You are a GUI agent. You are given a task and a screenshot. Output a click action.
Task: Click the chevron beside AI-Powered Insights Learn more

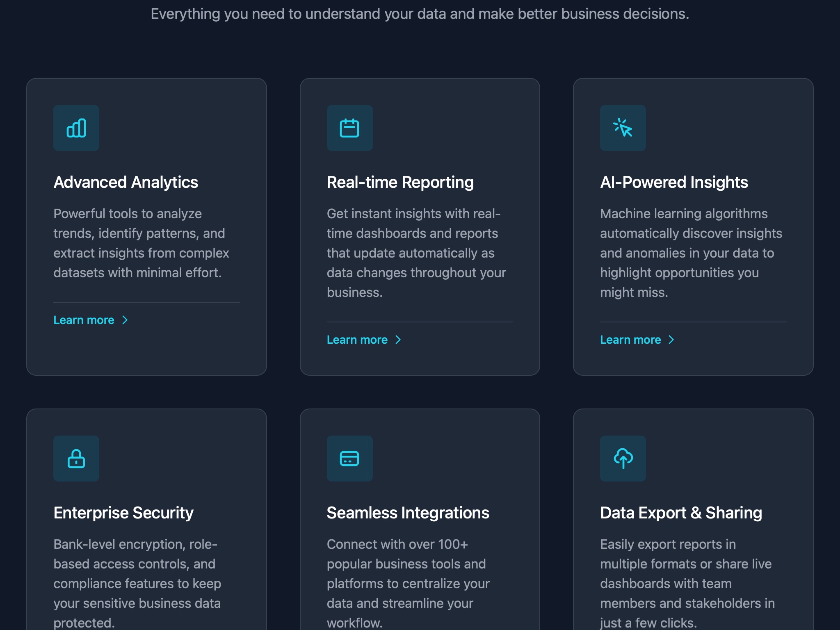(x=671, y=340)
